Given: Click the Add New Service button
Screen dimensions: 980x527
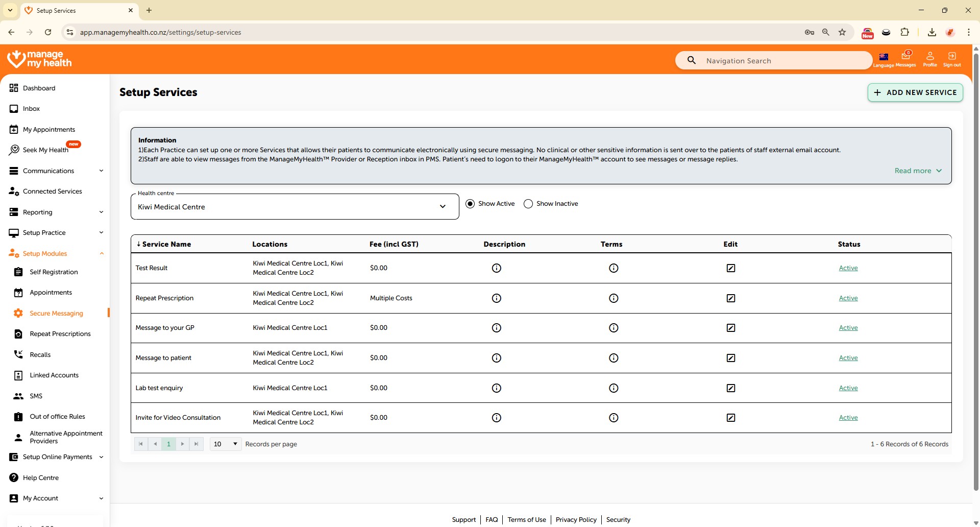Looking at the screenshot, I should [x=915, y=92].
